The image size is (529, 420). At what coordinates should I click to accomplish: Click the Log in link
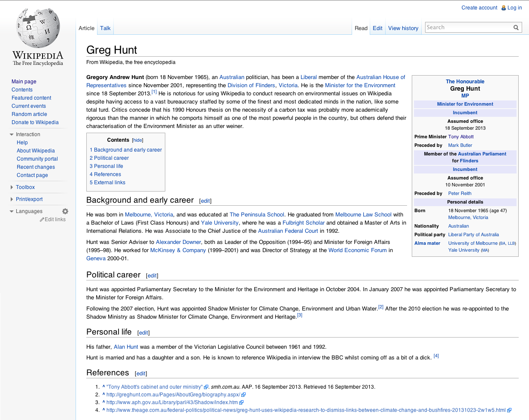point(514,8)
